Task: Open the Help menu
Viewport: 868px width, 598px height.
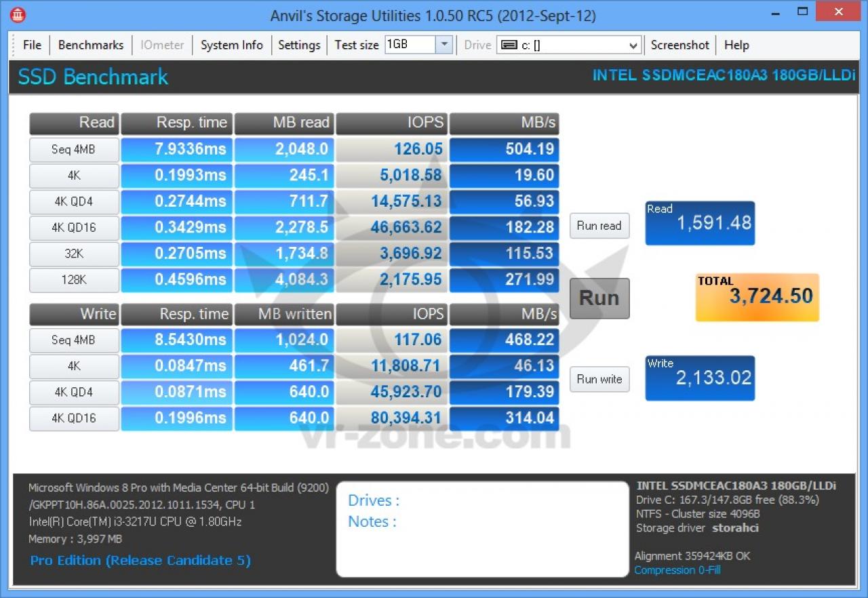Action: pos(736,45)
